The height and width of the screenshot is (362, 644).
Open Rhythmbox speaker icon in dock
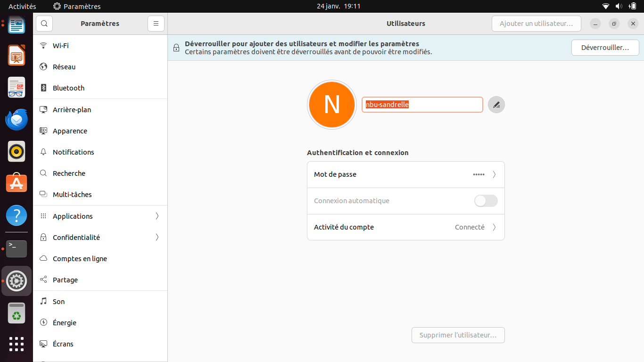tap(17, 151)
